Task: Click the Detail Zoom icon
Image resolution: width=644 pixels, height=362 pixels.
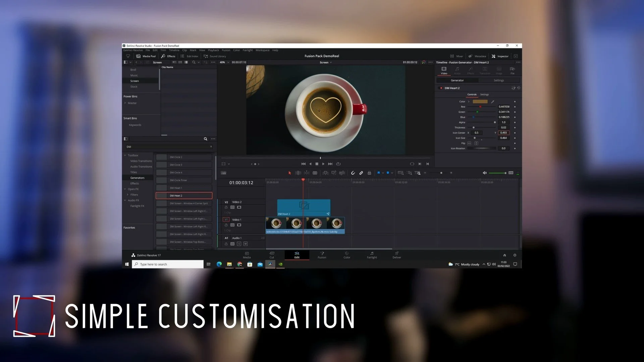Action: click(410, 173)
